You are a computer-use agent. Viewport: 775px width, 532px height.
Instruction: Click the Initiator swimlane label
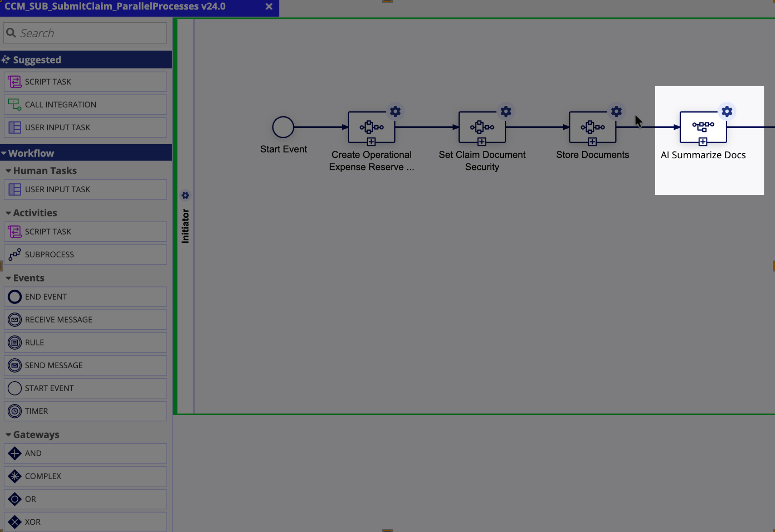click(185, 226)
